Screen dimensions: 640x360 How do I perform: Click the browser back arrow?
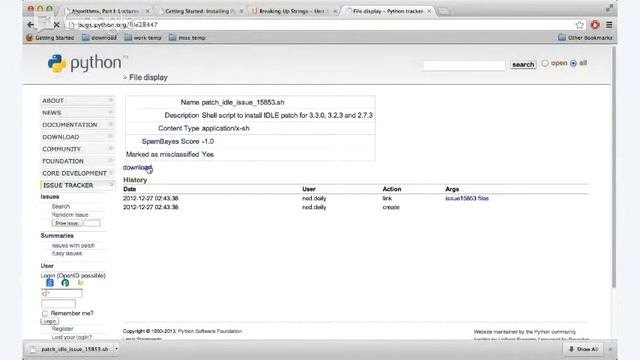click(30, 25)
